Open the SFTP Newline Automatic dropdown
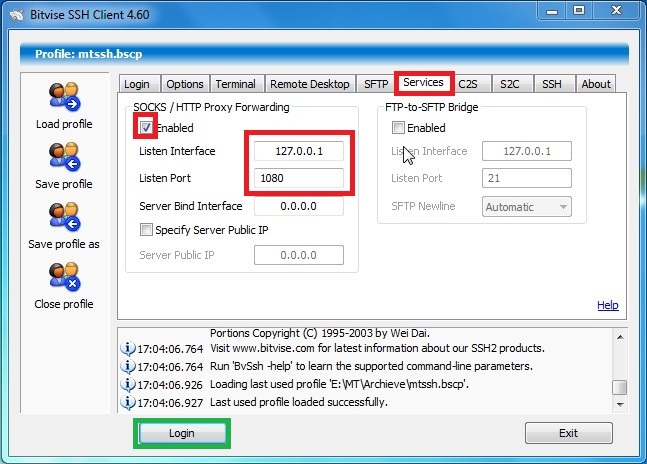The image size is (647, 464). point(527,207)
